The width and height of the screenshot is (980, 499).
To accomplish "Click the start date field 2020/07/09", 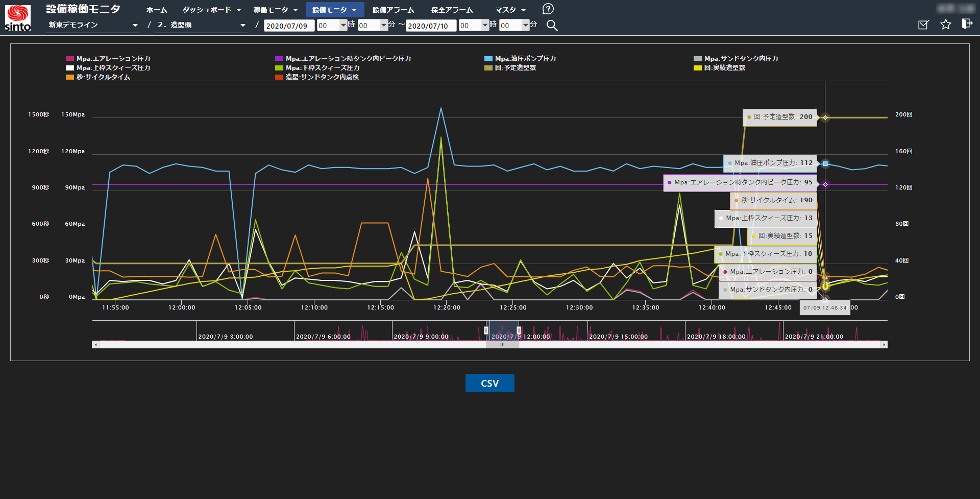I will pyautogui.click(x=288, y=26).
